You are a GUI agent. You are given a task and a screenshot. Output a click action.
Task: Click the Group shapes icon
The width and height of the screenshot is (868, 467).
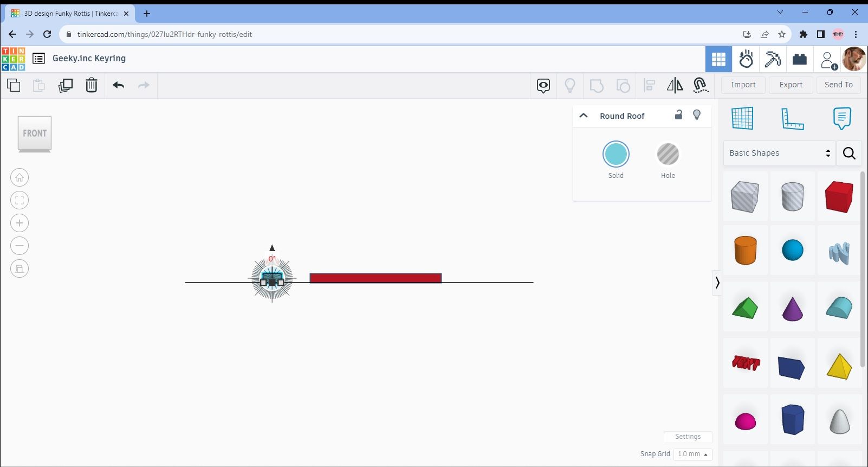[597, 86]
